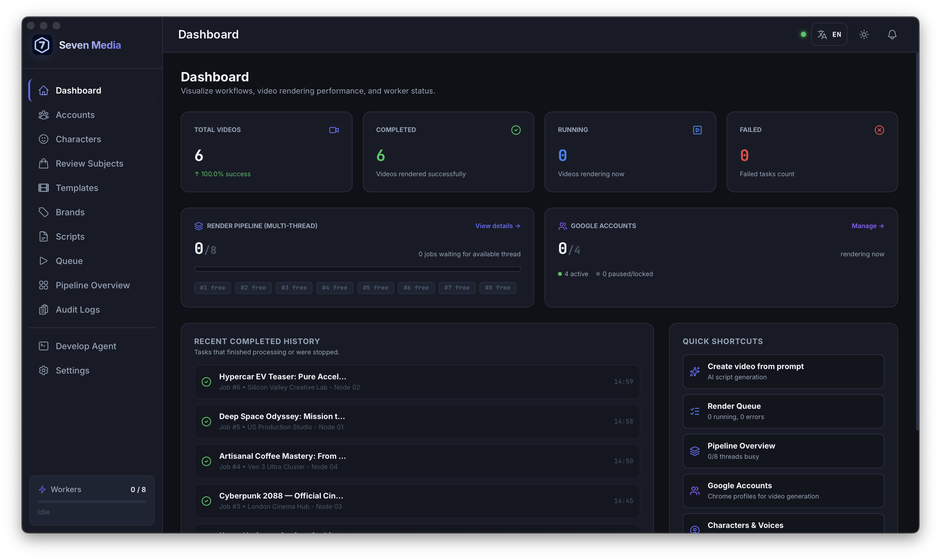Click the green online status dot
This screenshot has height=560, width=941.
(x=803, y=34)
